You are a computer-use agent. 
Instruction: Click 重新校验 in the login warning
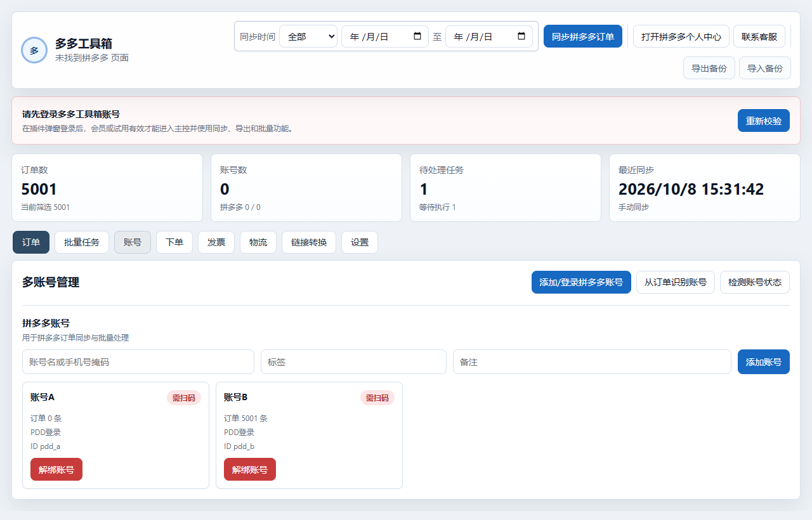764,120
